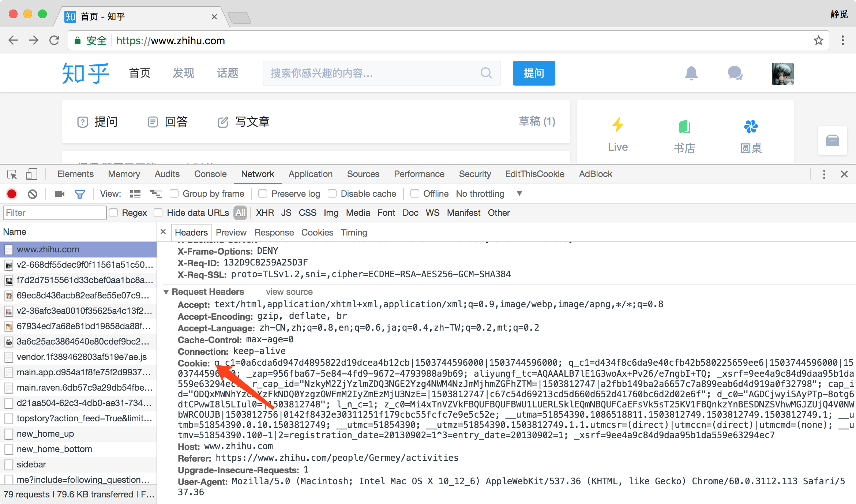Close the request details pane
856x504 pixels.
click(x=164, y=232)
